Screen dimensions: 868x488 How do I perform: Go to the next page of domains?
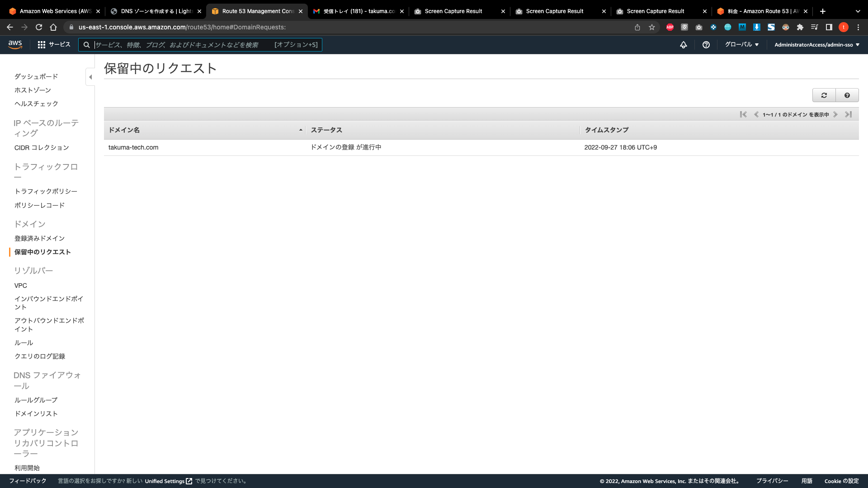pos(835,114)
